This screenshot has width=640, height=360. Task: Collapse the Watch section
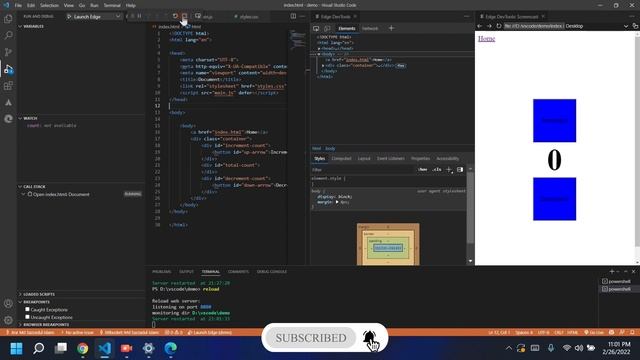(x=81, y=118)
